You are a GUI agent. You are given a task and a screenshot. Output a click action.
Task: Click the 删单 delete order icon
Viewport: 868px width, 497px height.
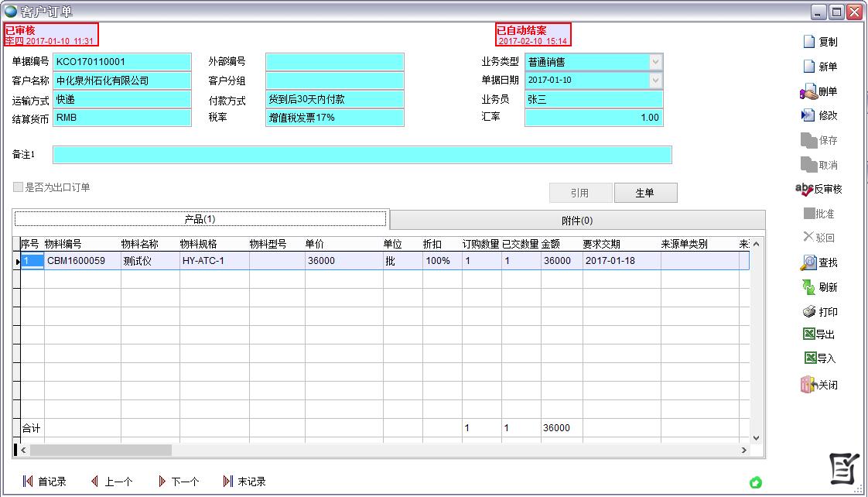(x=808, y=92)
